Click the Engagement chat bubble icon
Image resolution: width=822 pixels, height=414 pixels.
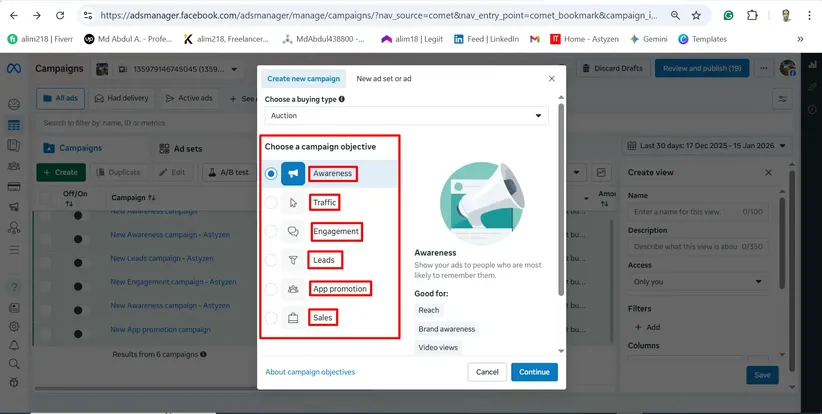pos(293,232)
